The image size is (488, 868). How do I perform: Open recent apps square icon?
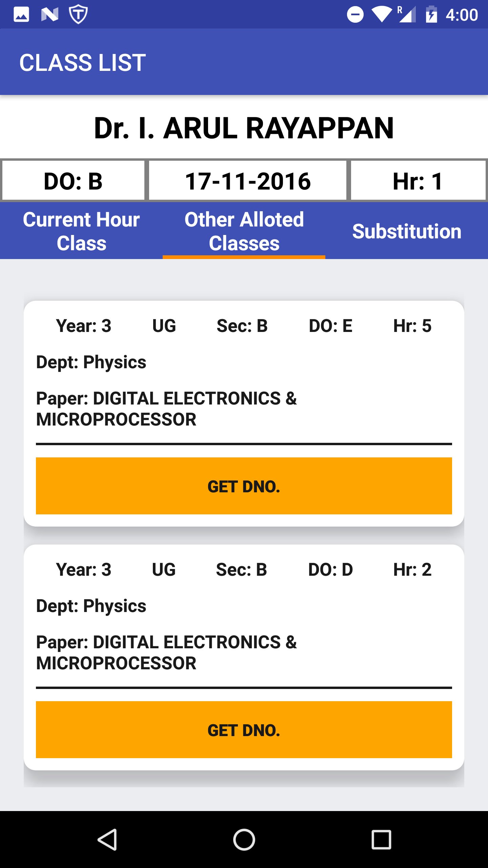click(x=381, y=840)
